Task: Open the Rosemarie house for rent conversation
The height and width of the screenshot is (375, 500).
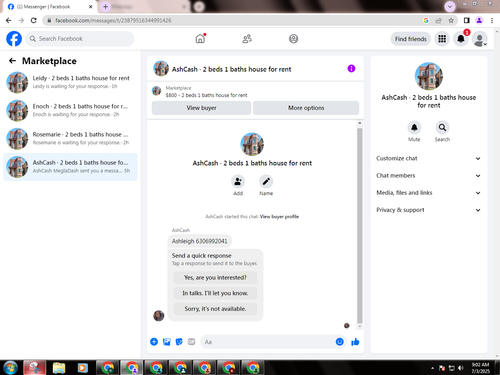Action: [70, 138]
